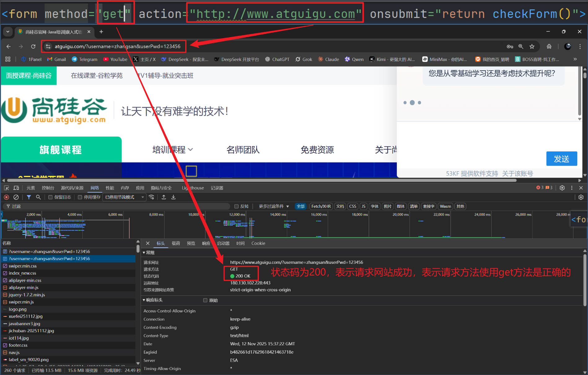Open network conditions Wi-Fi icon
The image size is (588, 375).
click(151, 197)
